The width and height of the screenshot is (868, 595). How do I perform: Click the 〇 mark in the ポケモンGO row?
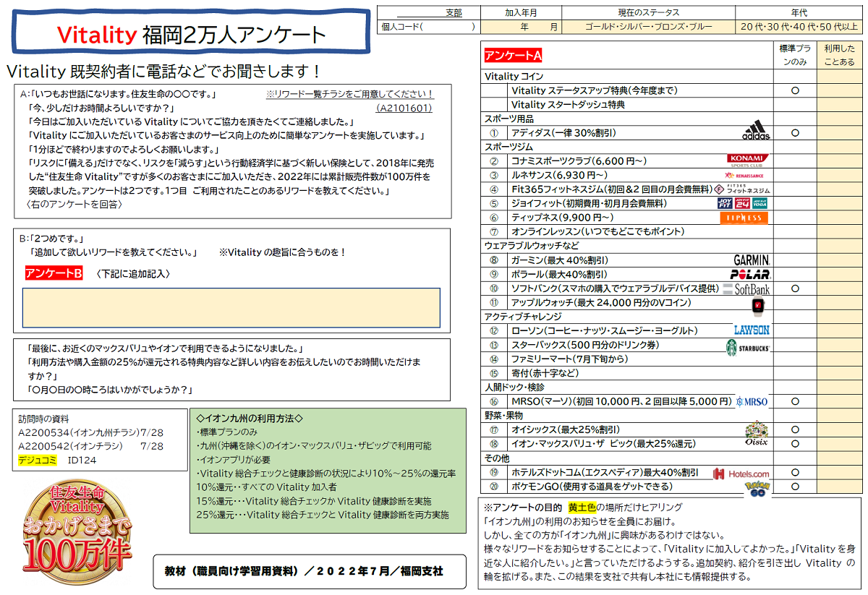795,487
